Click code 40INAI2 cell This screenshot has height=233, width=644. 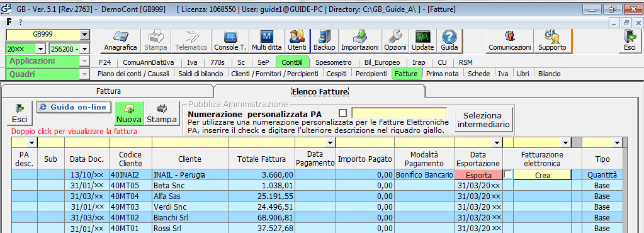point(130,174)
